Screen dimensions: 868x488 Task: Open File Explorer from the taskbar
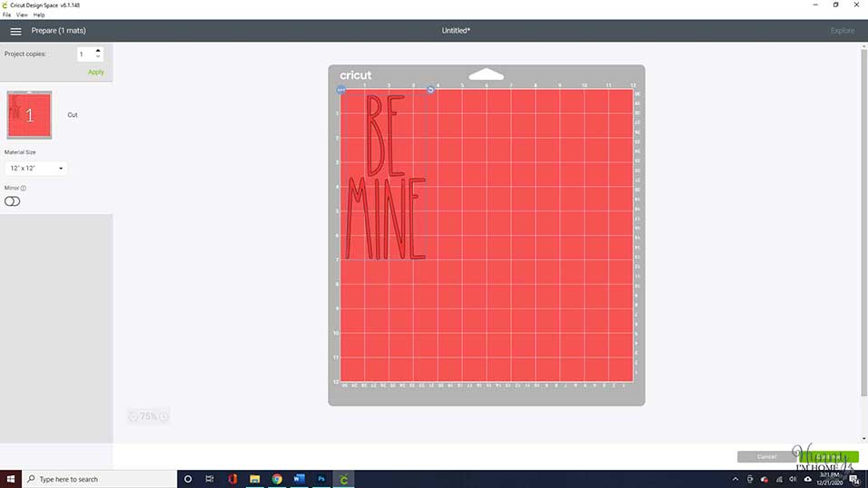click(x=254, y=479)
